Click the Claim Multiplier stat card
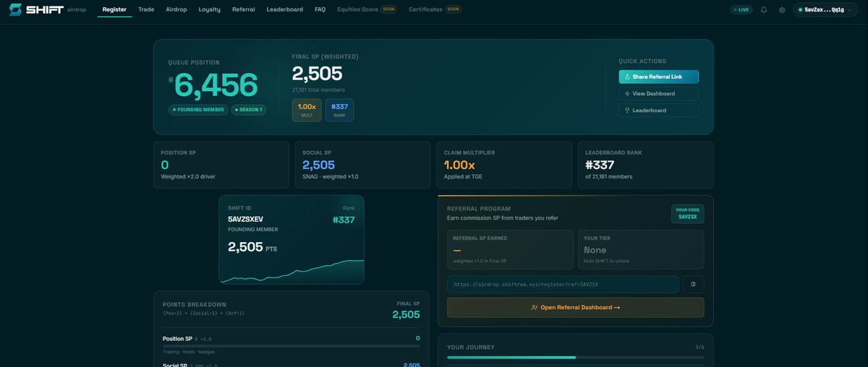The height and width of the screenshot is (367, 868). pos(503,165)
